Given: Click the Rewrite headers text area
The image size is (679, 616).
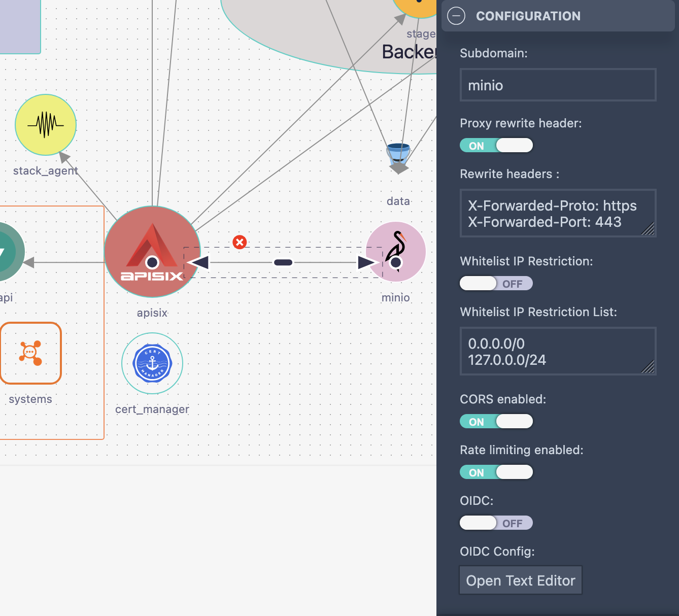Looking at the screenshot, I should coord(553,214).
